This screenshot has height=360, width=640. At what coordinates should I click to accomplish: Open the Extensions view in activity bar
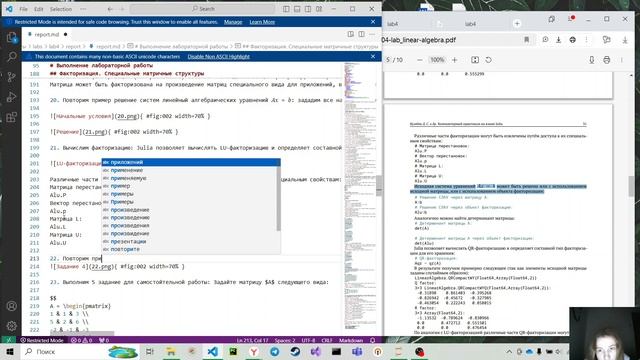click(x=11, y=118)
